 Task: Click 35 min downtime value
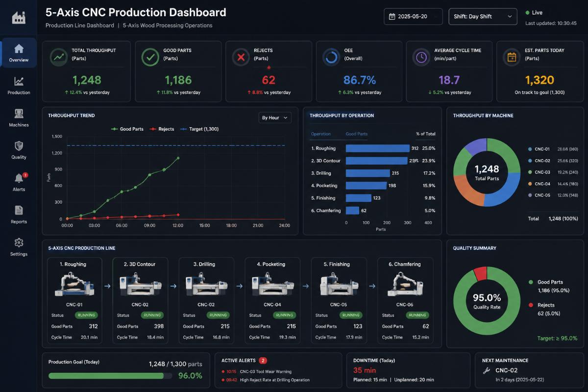(365, 370)
